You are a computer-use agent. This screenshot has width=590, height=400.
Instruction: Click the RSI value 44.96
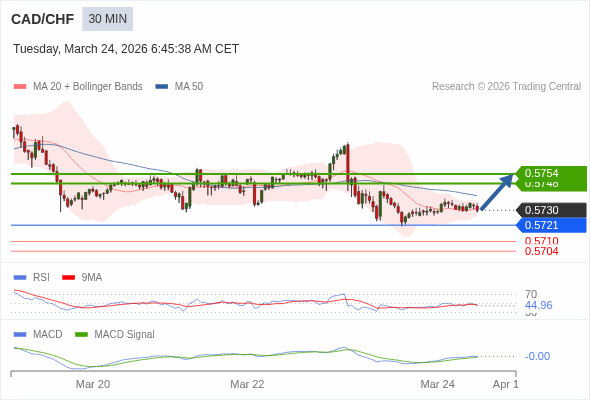tap(539, 305)
